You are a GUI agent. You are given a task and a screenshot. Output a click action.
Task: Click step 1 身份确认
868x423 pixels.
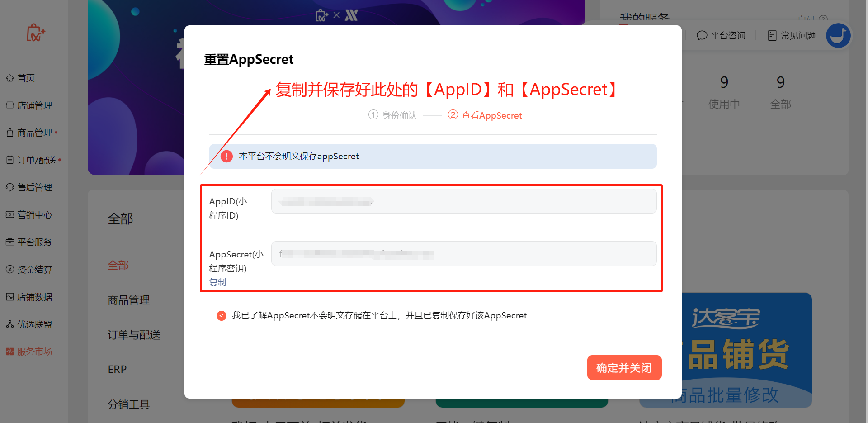pyautogui.click(x=392, y=115)
